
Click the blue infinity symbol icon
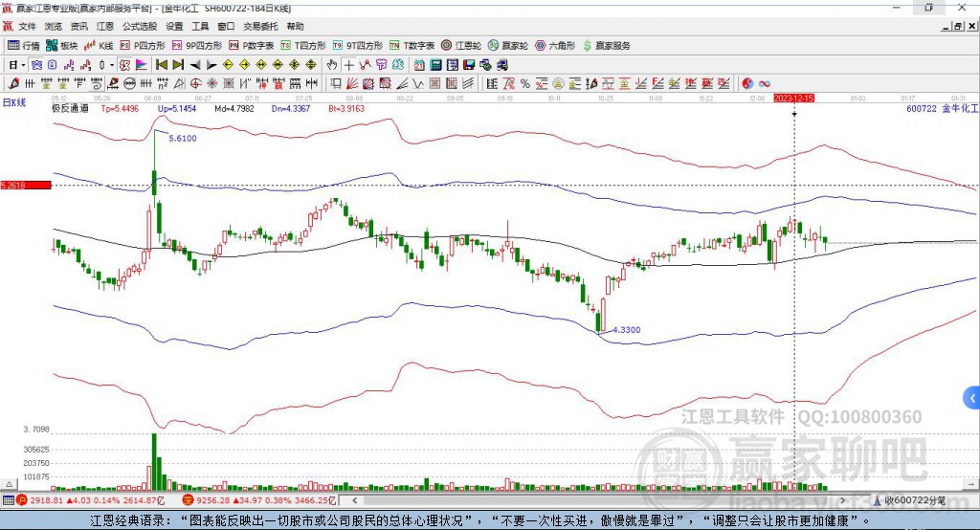765,83
